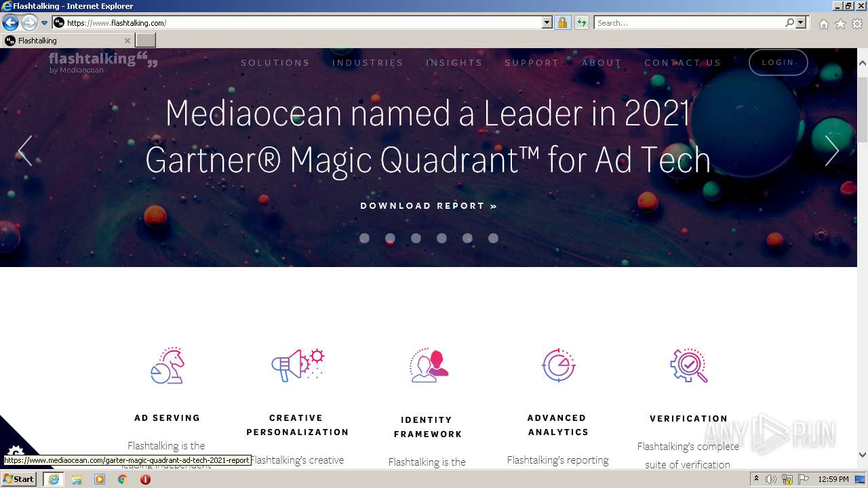Open the VERIFICATION heading link

(x=688, y=418)
